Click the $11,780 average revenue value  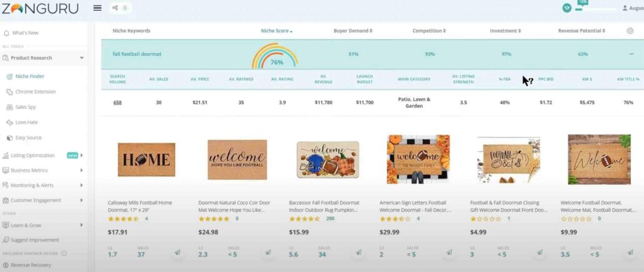coord(324,103)
